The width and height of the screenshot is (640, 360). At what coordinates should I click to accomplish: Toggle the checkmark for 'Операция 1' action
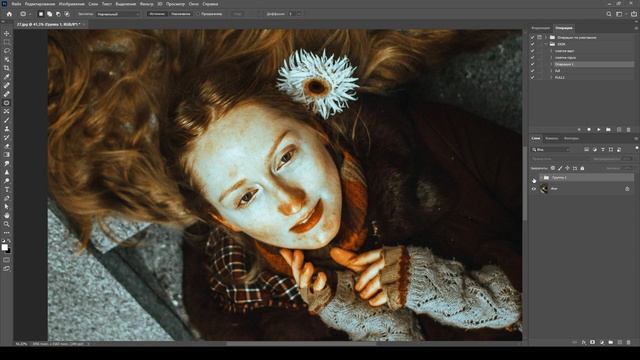(x=532, y=64)
